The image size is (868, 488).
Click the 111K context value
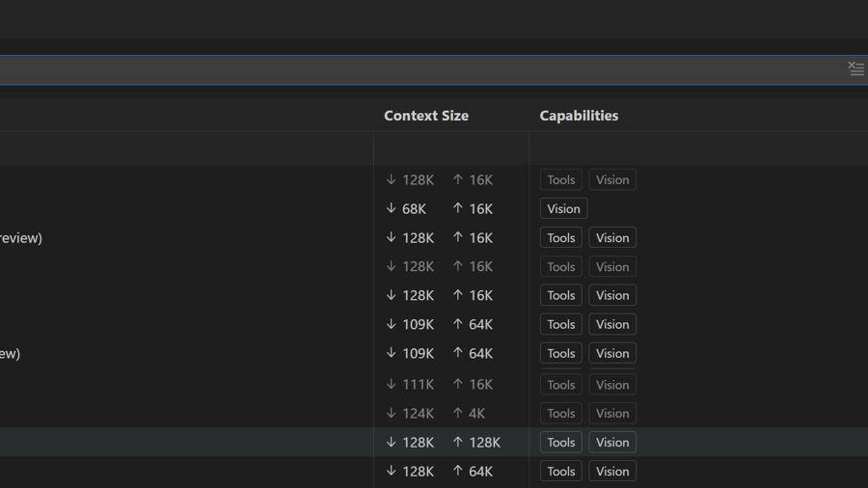(418, 385)
